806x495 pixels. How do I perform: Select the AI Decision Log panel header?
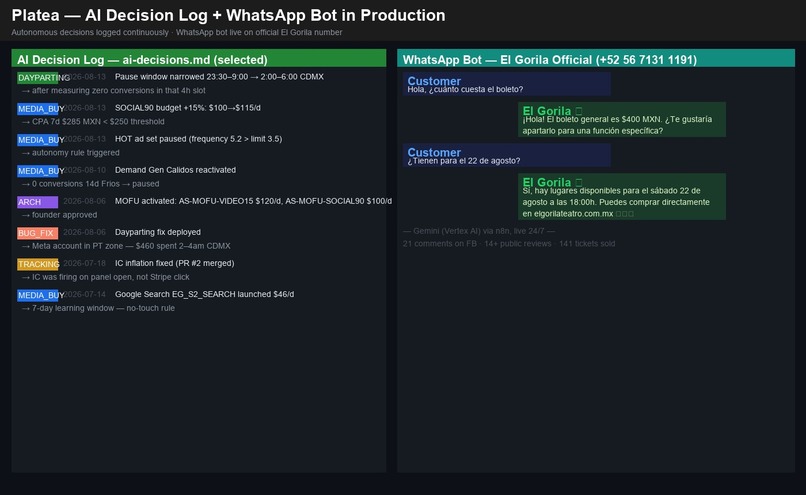pyautogui.click(x=198, y=58)
